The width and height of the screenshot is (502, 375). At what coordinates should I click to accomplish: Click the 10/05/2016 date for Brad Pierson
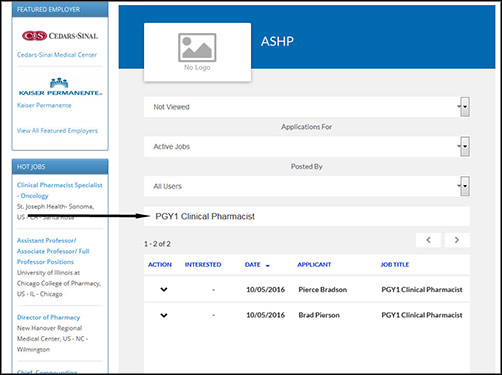tap(266, 315)
